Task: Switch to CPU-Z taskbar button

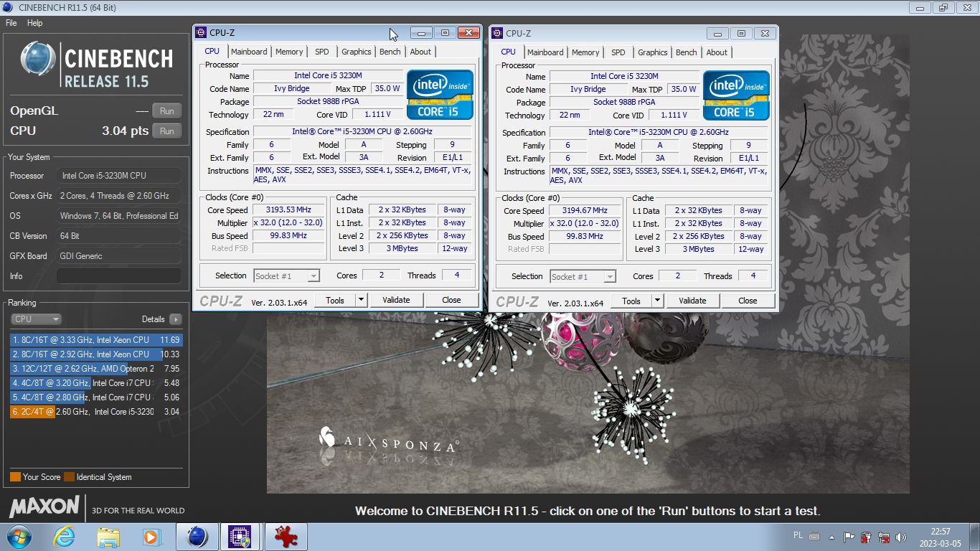Action: pos(240,537)
